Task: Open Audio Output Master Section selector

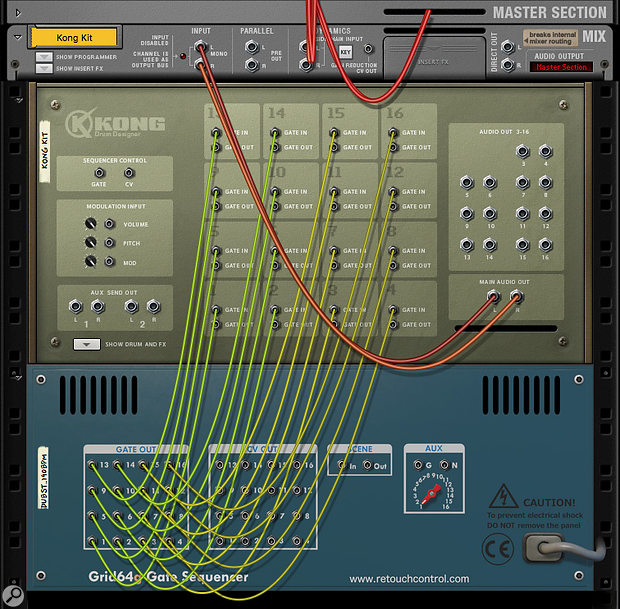Action: click(x=561, y=67)
